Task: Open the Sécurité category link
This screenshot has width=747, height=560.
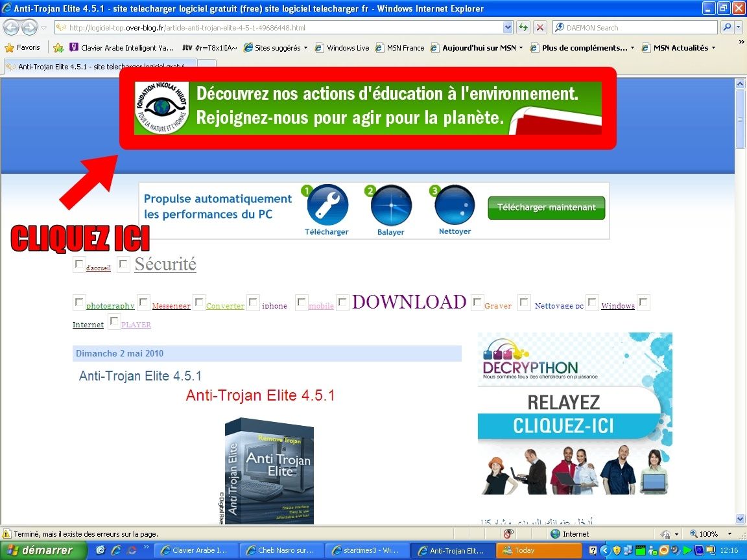Action: tap(165, 264)
